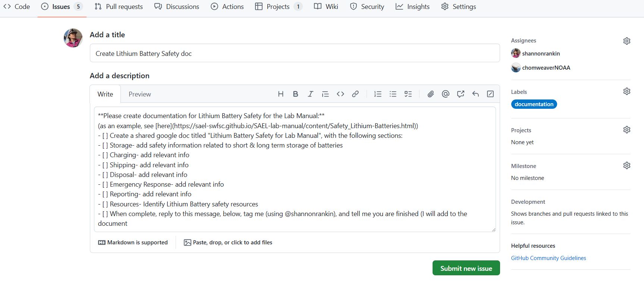Image resolution: width=644 pixels, height=282 pixels.
Task: Insert heading with the H icon
Action: coord(281,94)
